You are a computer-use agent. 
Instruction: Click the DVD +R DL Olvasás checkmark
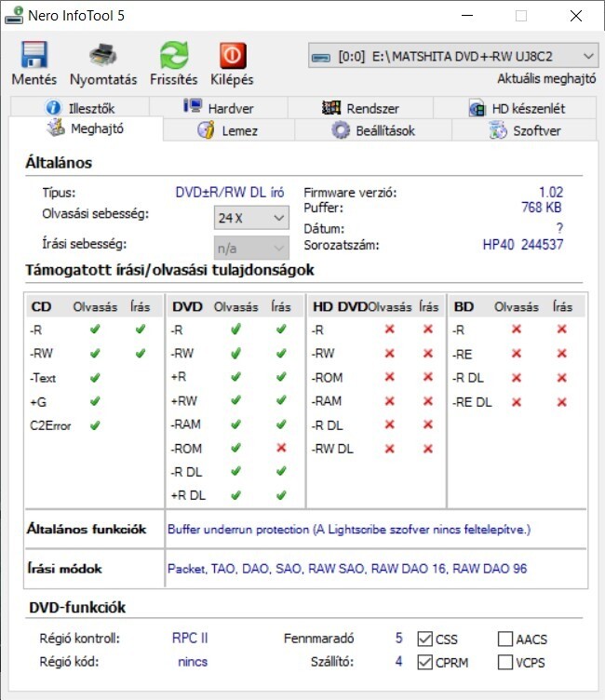[x=235, y=494]
